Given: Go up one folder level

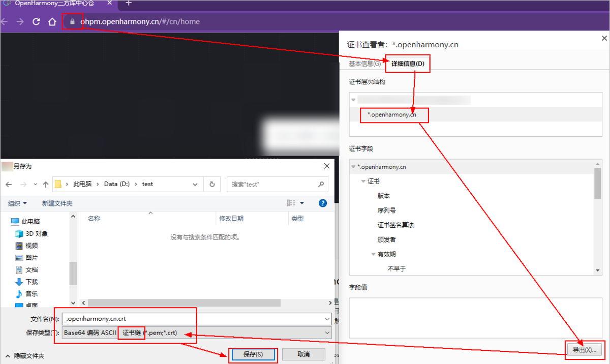Looking at the screenshot, I should 46,184.
